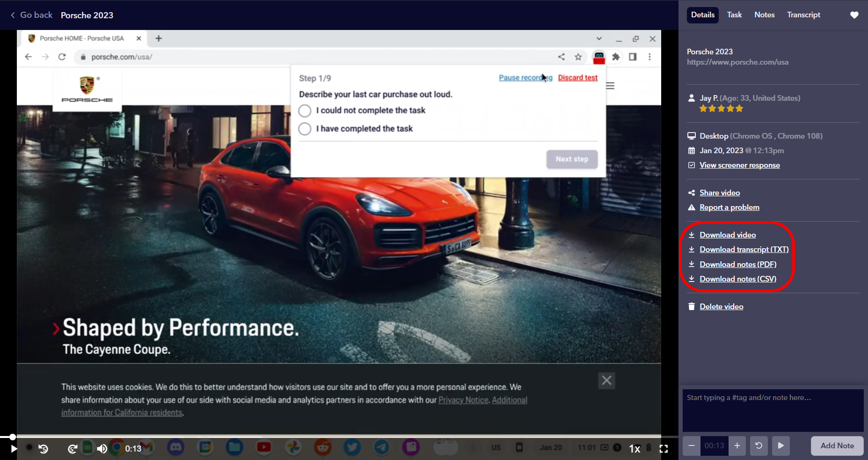Download the notes as PDF

click(x=738, y=265)
